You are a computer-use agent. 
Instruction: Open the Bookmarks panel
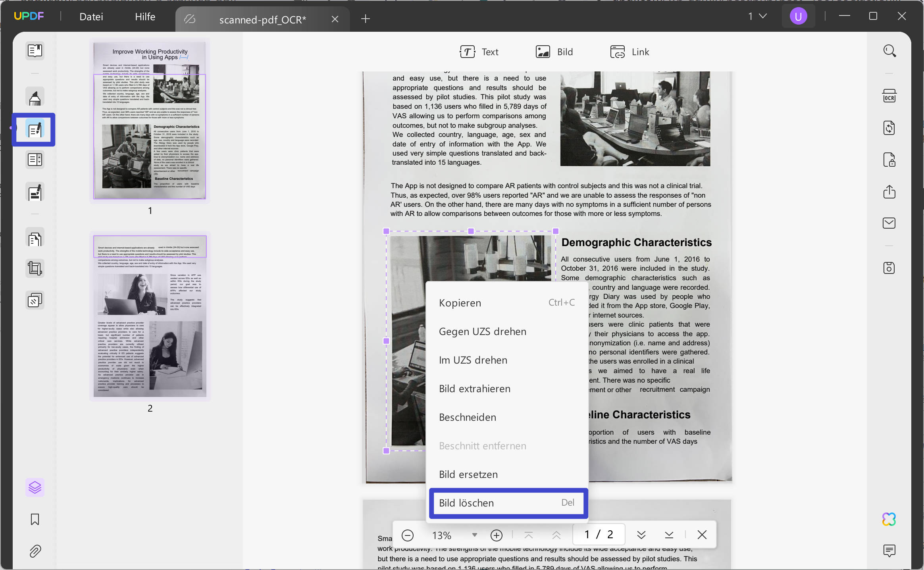35,519
